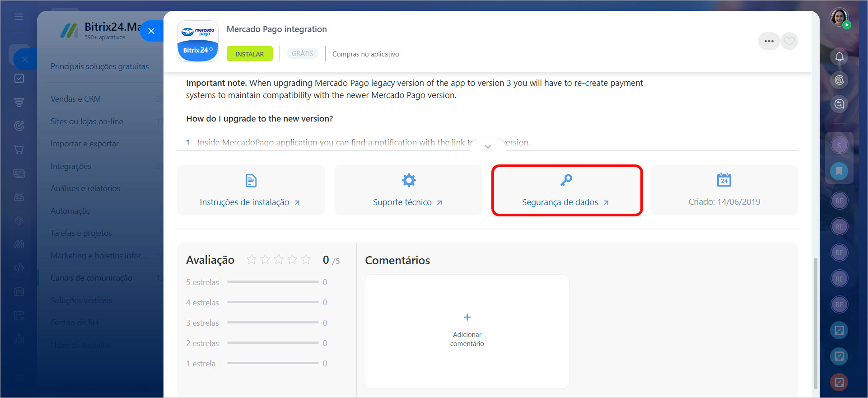868x398 pixels.
Task: Open the bookmark icon in right panel
Action: 839,171
